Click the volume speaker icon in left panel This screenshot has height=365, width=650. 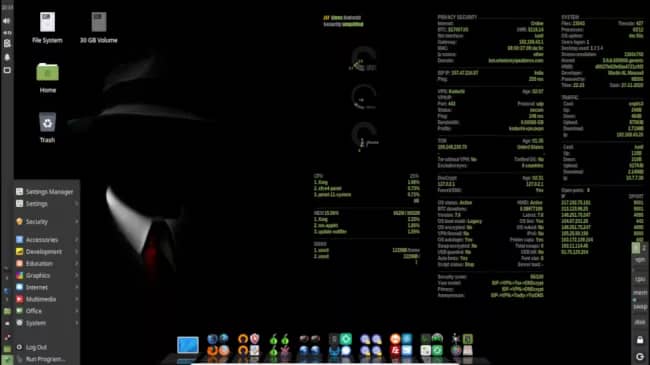point(7,21)
